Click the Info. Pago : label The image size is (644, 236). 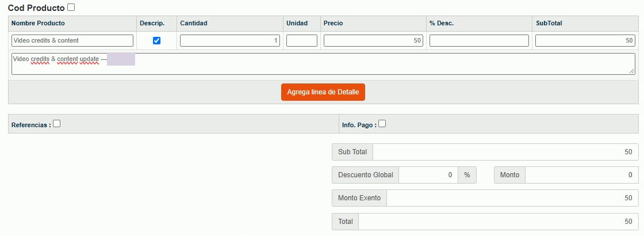(x=359, y=125)
